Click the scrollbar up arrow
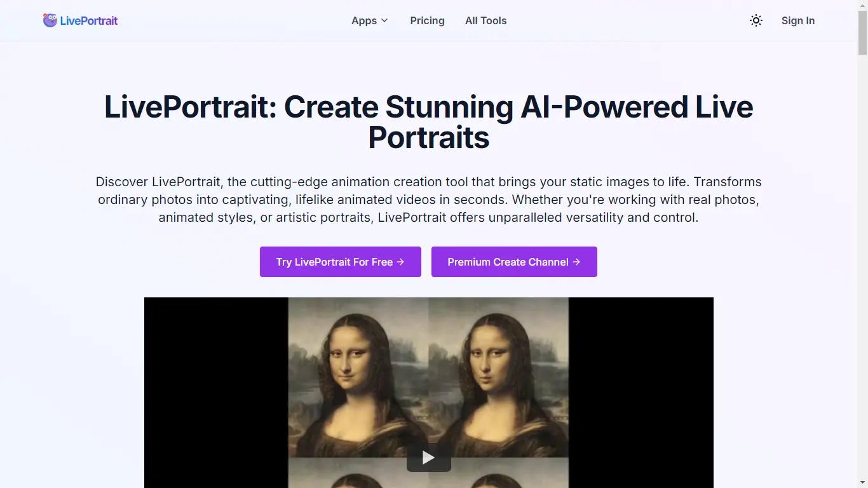This screenshot has width=868, height=488. [863, 5]
